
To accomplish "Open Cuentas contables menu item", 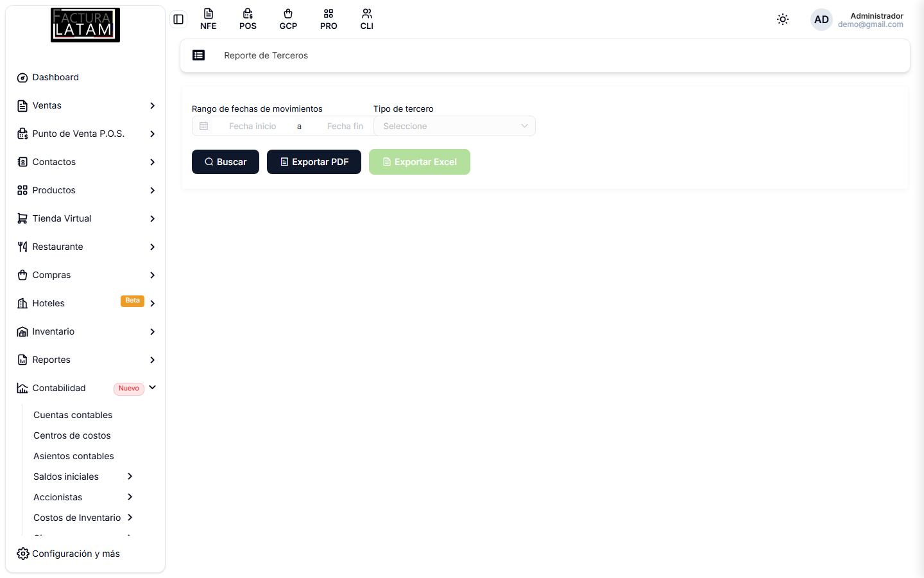I will [73, 415].
